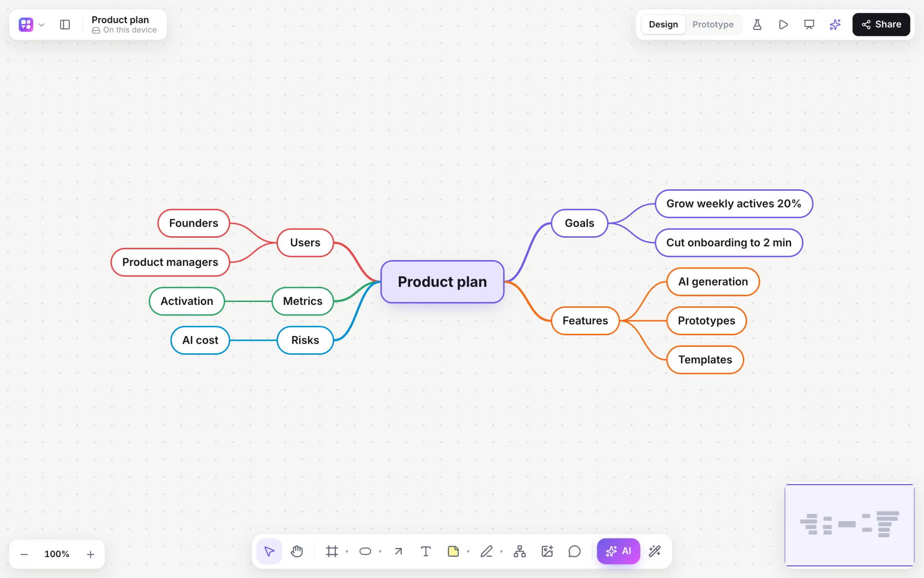Expand the Pen tool options arrow
The image size is (924, 578).
(x=501, y=552)
